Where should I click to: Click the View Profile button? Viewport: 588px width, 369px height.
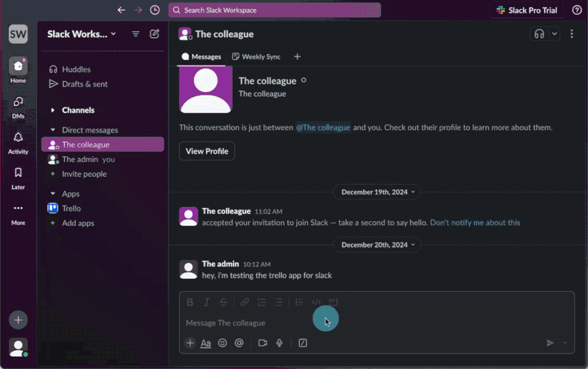tap(207, 151)
